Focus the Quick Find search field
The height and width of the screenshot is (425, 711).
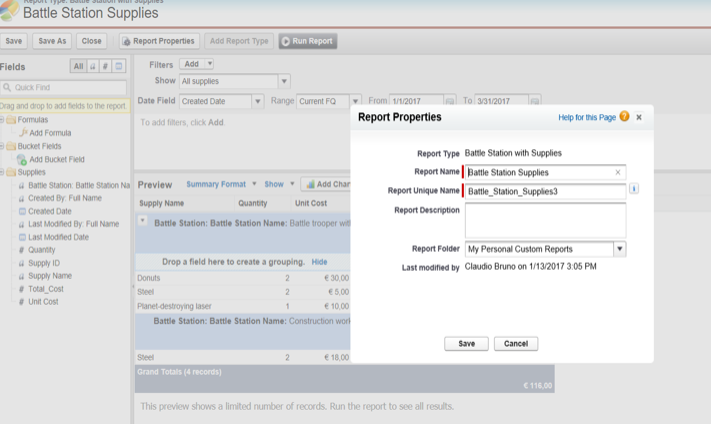(x=63, y=87)
